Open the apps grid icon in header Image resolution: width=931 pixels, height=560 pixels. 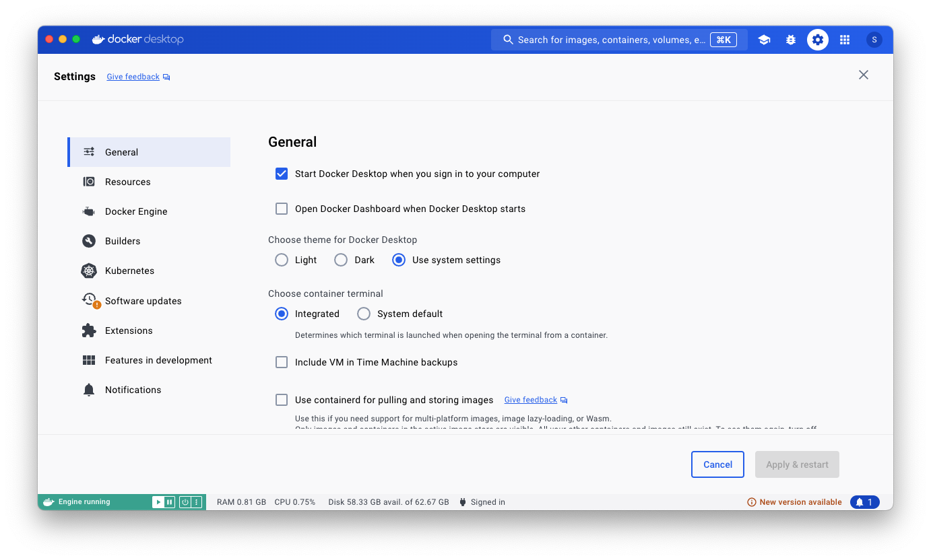(x=845, y=40)
